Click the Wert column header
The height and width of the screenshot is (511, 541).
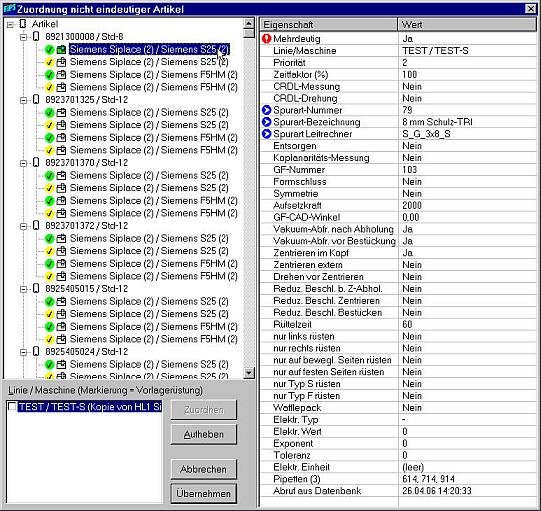468,24
